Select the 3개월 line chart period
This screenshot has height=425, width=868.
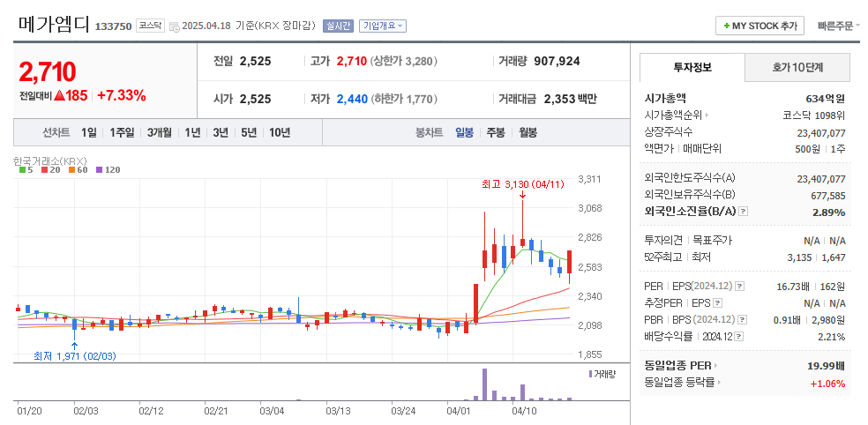[x=160, y=133]
